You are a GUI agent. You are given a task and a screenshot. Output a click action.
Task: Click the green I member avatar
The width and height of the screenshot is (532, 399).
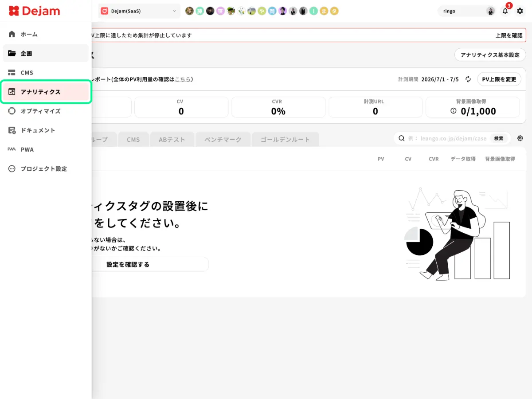coord(314,11)
